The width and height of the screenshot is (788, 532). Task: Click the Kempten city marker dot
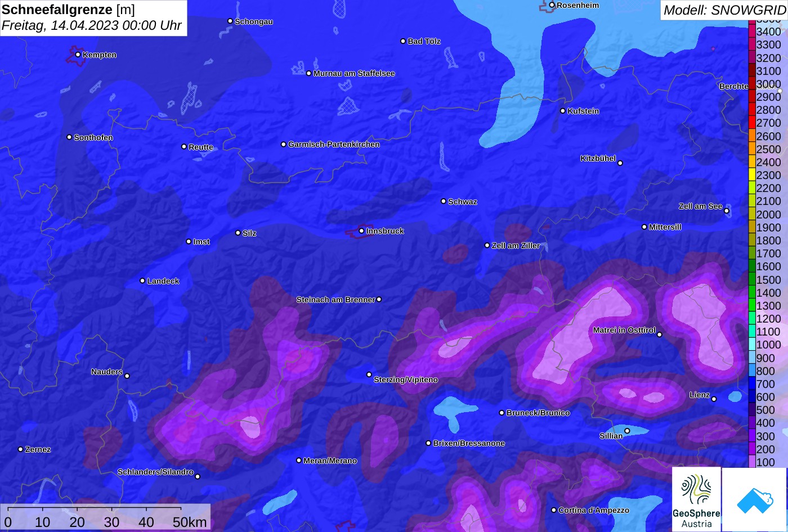tap(78, 55)
